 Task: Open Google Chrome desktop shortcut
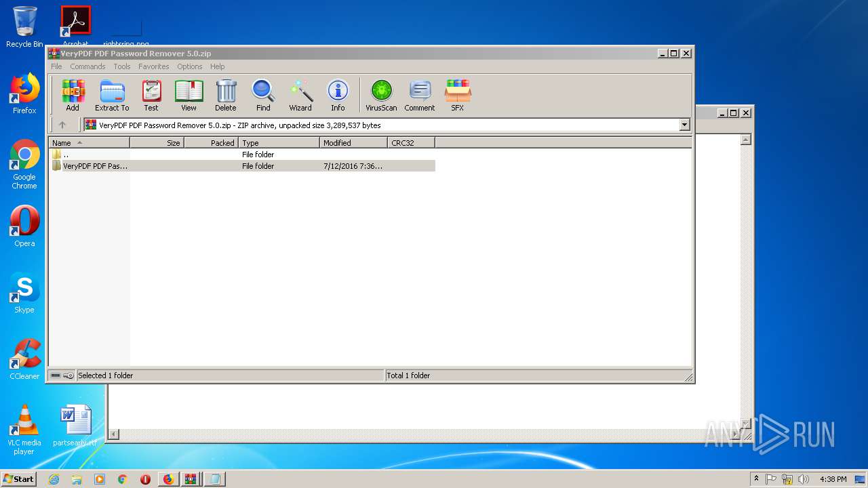point(24,164)
